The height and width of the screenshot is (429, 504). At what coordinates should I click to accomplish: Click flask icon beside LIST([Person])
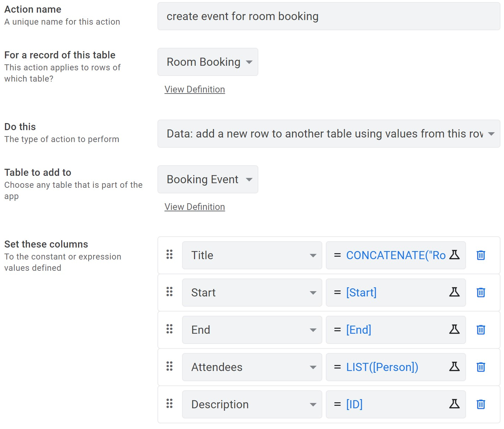[454, 367]
